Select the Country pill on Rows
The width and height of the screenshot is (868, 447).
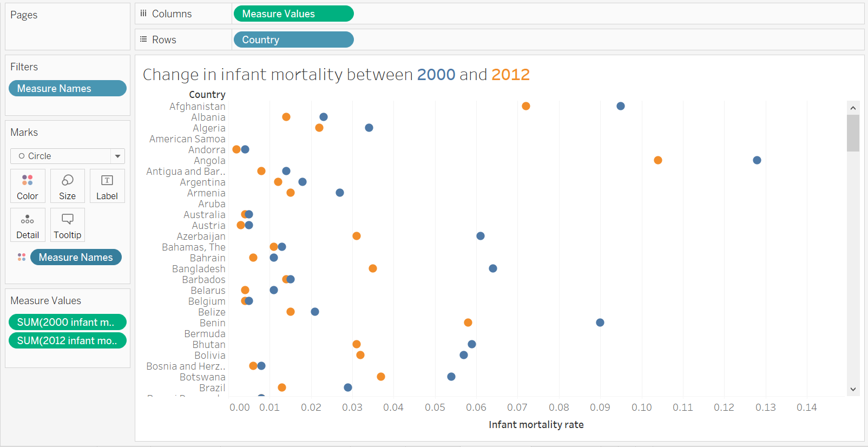point(293,39)
